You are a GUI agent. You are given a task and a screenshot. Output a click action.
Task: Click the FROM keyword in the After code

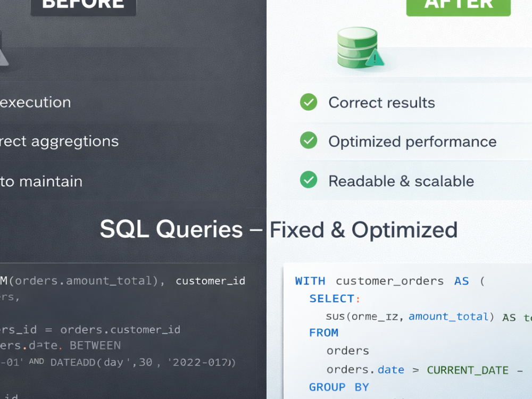click(x=323, y=333)
